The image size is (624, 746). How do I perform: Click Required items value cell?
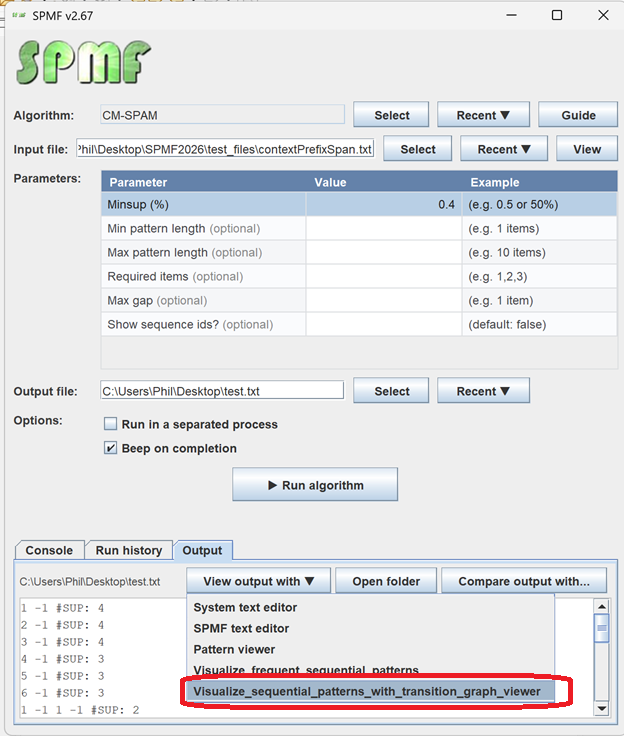tap(384, 276)
